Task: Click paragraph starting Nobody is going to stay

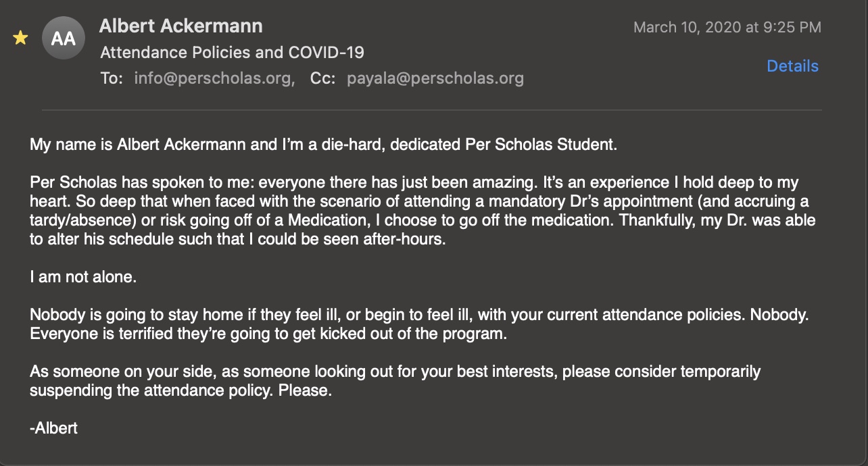Action: [x=419, y=325]
